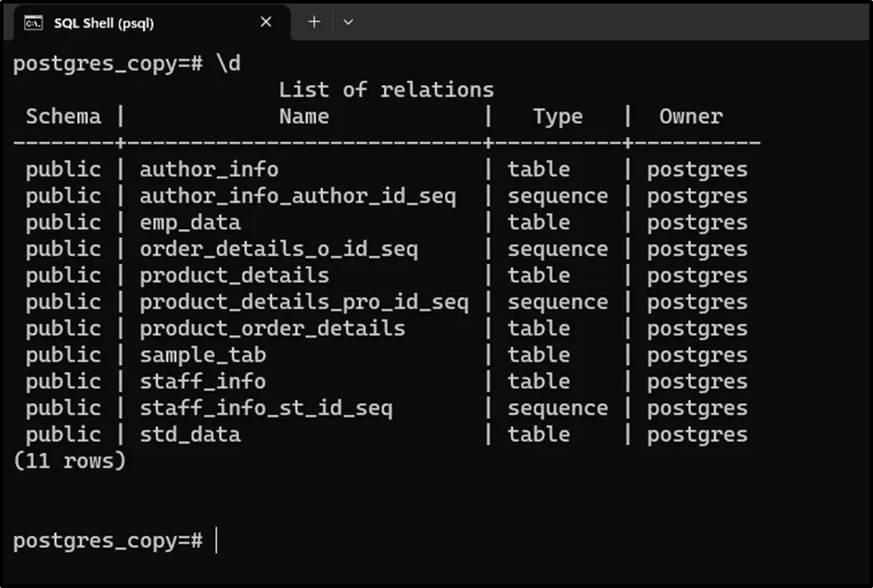
Task: Click the terminal icon on the SQL Shell tab
Action: coord(33,23)
